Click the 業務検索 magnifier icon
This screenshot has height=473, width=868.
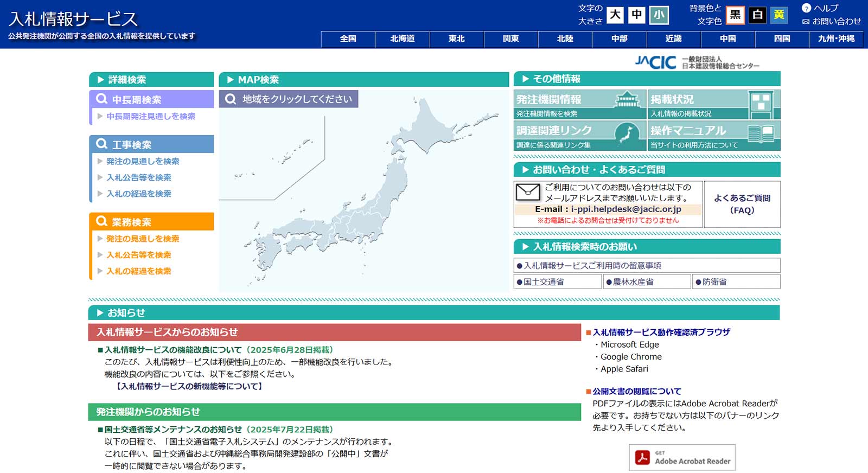click(101, 222)
